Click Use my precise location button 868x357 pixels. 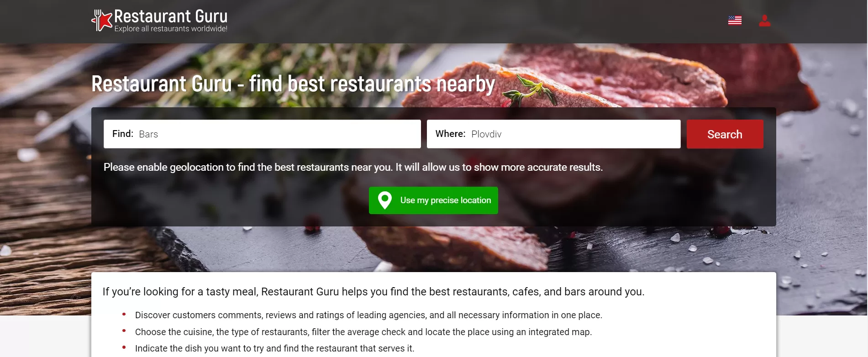[x=433, y=200]
